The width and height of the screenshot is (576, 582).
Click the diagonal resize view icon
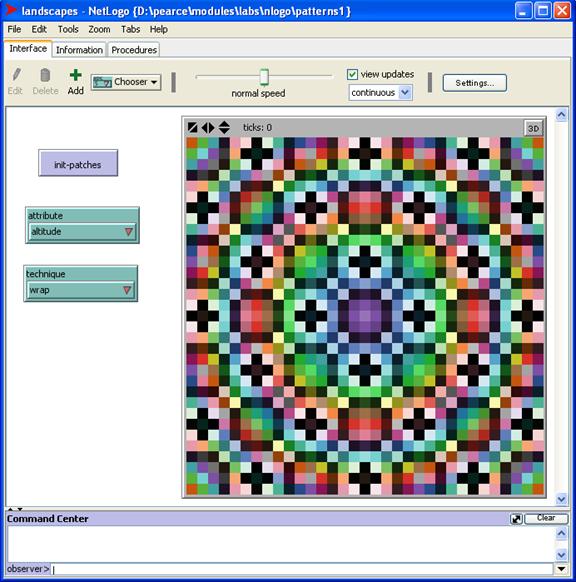[x=192, y=127]
